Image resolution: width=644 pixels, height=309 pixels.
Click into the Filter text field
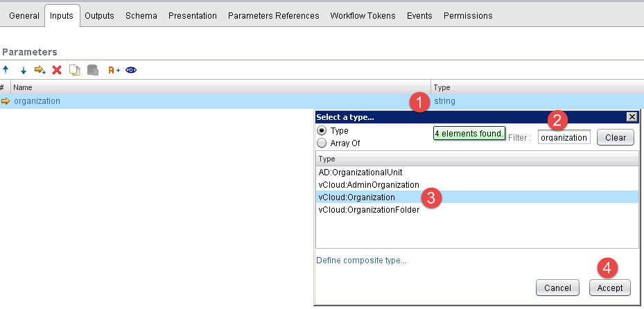(x=564, y=138)
